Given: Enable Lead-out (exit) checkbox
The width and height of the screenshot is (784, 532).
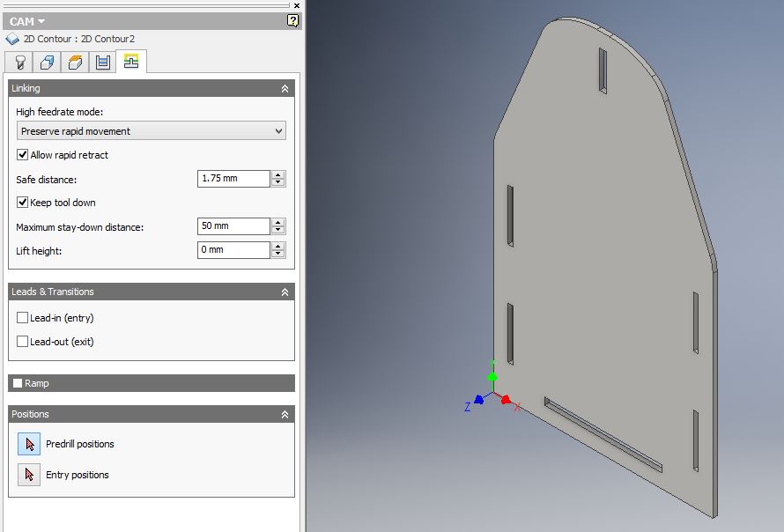Looking at the screenshot, I should [23, 342].
